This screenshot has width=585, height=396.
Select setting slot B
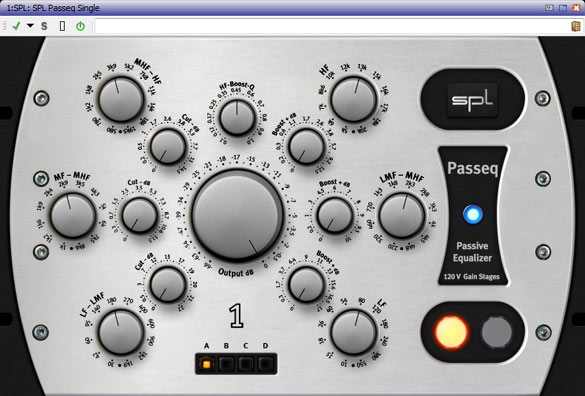[x=226, y=364]
